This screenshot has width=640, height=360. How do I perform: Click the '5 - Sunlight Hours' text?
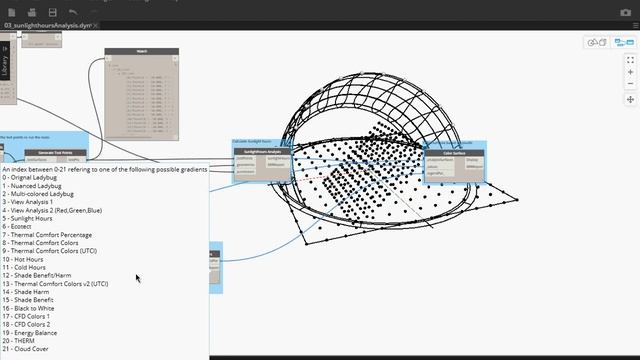[x=27, y=218]
